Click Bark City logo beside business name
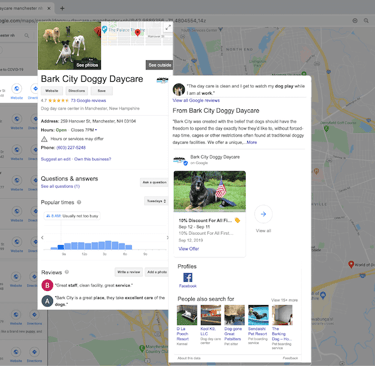 coord(162,80)
